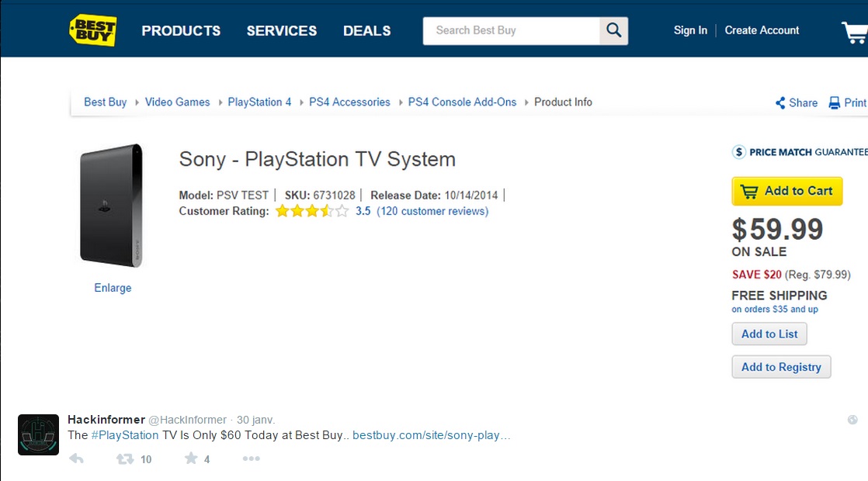Image resolution: width=868 pixels, height=481 pixels.
Task: Reply to the Hackinformer tweet
Action: (x=76, y=459)
